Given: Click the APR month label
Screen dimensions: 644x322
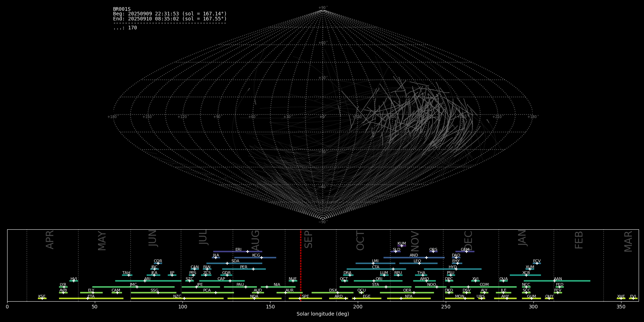Looking at the screenshot, I should 50,240.
